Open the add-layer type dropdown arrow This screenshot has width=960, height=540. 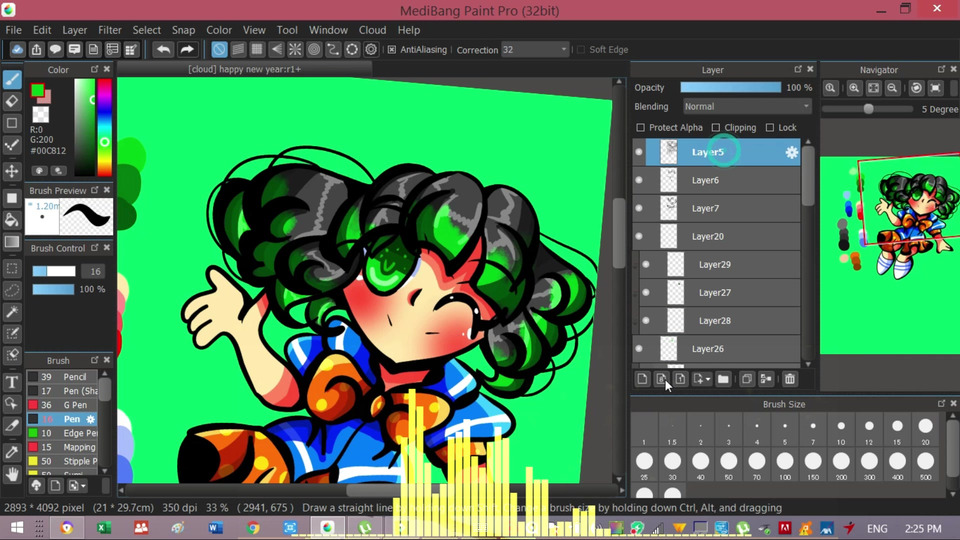708,379
